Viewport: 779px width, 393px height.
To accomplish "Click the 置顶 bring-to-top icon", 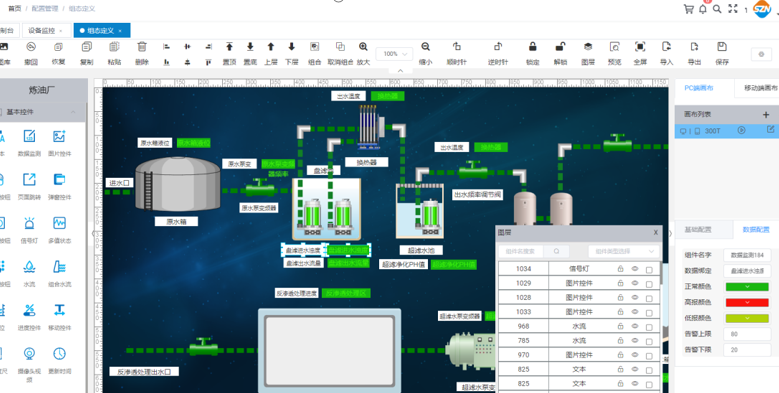I will (x=229, y=47).
